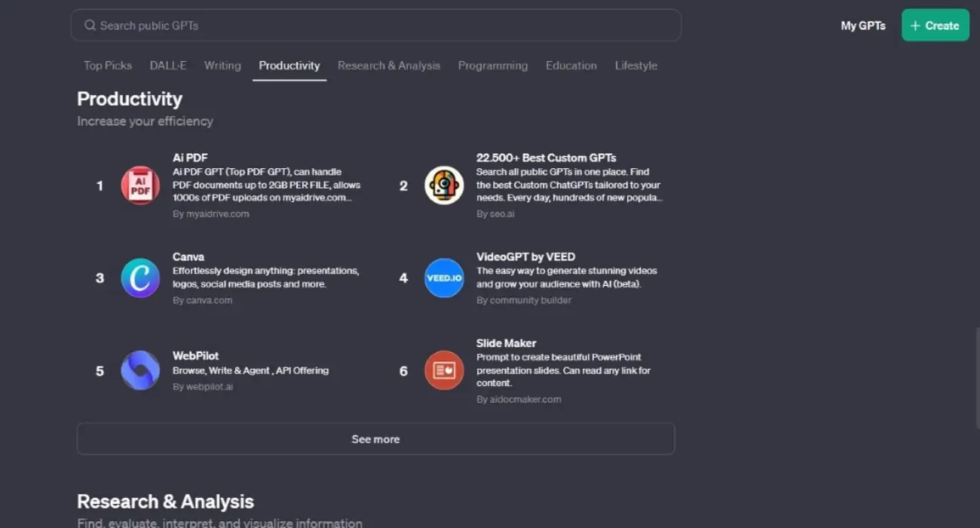
Task: Click Slide Maker's PowerPoint description text
Action: (564, 370)
